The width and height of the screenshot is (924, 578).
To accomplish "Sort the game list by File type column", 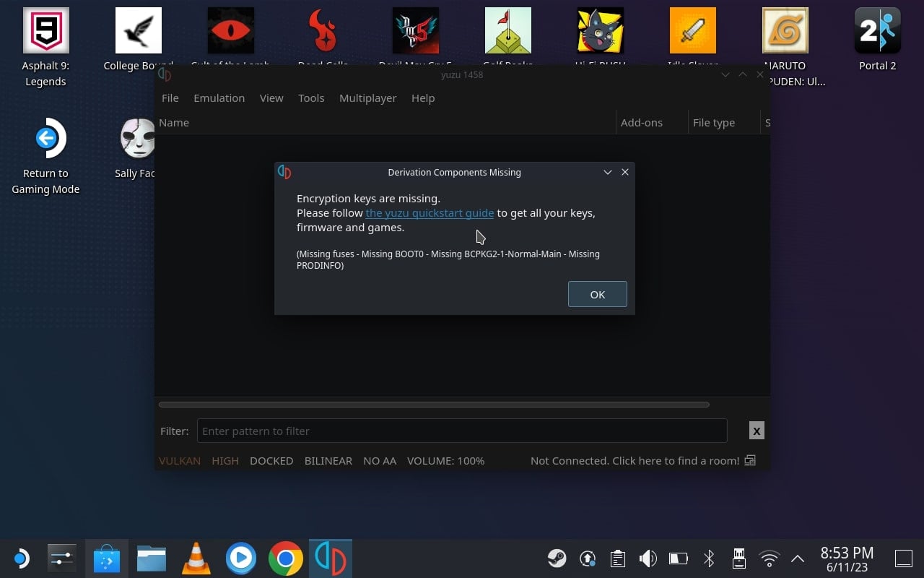I will coord(724,123).
